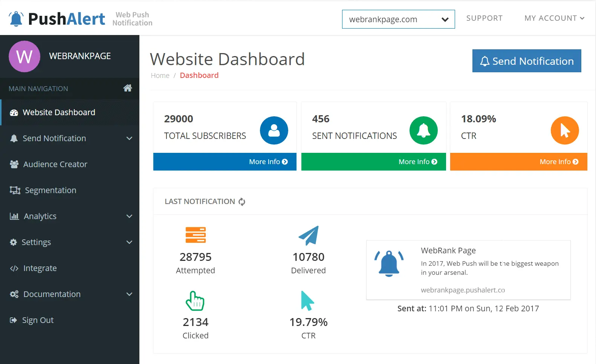Click the PushAlert wordmark text
The width and height of the screenshot is (596, 364).
pos(67,18)
